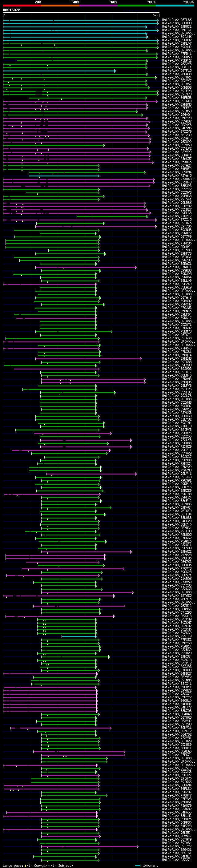Click the 579 query length marker
197x868 pixels.
155,15
